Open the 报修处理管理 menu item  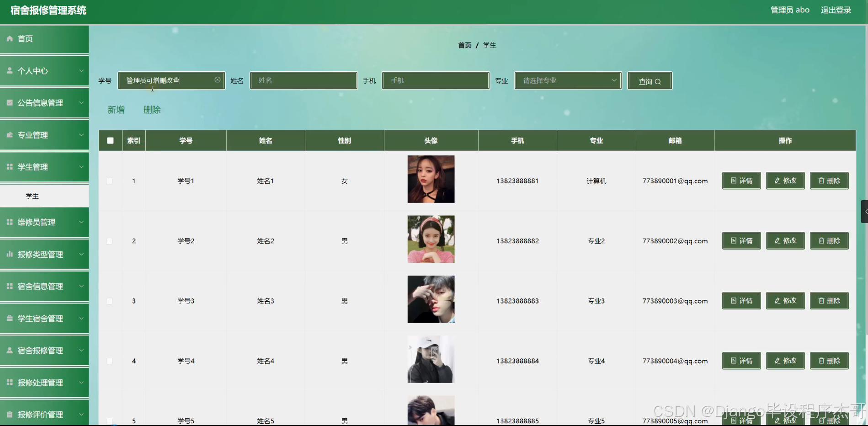pyautogui.click(x=44, y=383)
